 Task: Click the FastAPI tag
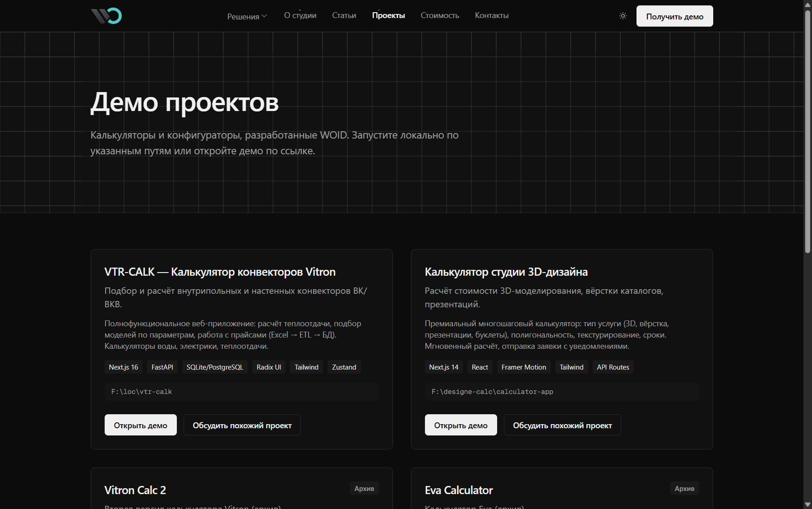pos(162,367)
